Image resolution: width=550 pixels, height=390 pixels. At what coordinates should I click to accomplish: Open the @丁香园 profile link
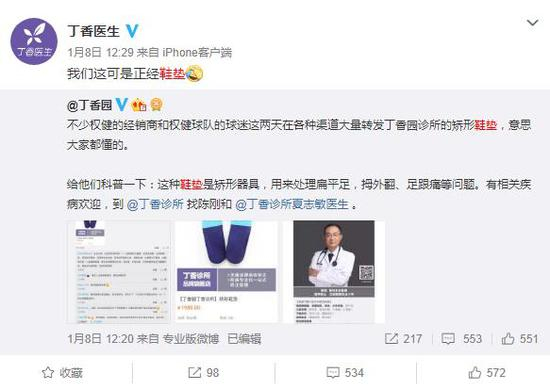click(89, 105)
